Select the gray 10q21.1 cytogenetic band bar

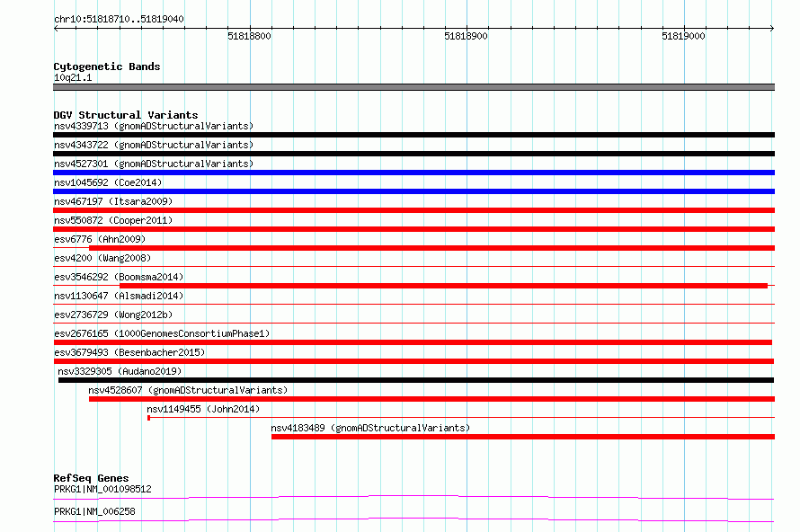413,87
